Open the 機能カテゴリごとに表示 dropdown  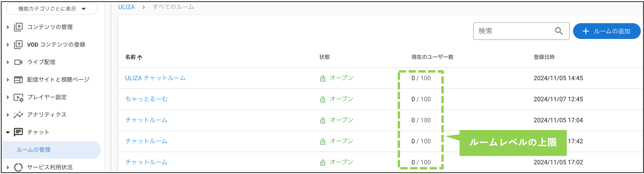coord(52,9)
